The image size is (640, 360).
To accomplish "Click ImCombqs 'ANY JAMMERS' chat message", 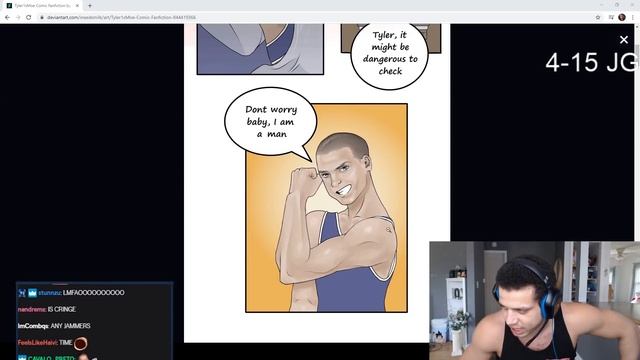I will [54, 326].
